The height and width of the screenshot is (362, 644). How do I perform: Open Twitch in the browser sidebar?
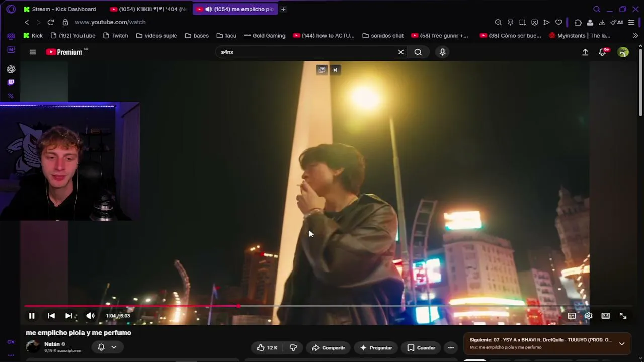pos(11,82)
